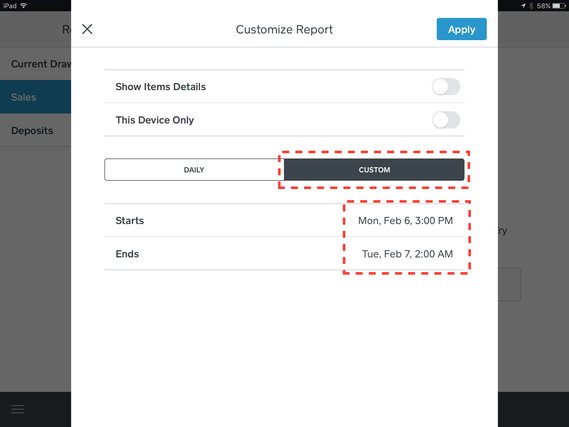
Task: Open the hamburger menu icon in the bottom bar
Action: pyautogui.click(x=17, y=409)
